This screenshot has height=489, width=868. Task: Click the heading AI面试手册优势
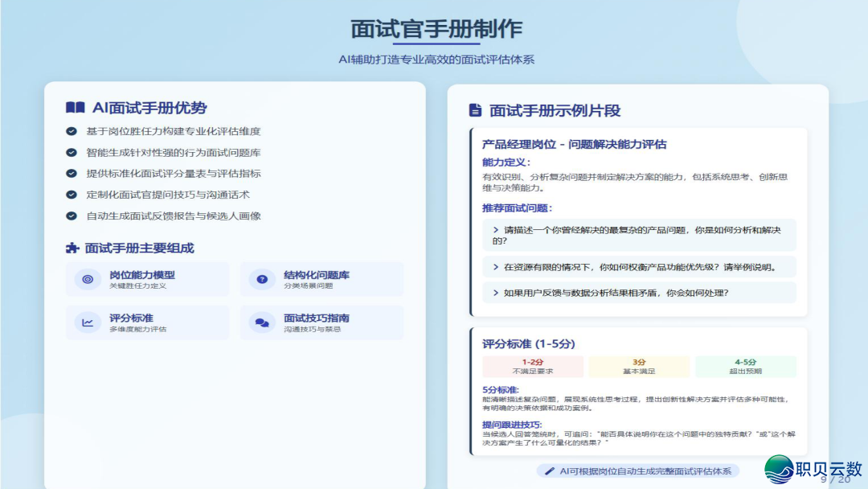coord(149,108)
